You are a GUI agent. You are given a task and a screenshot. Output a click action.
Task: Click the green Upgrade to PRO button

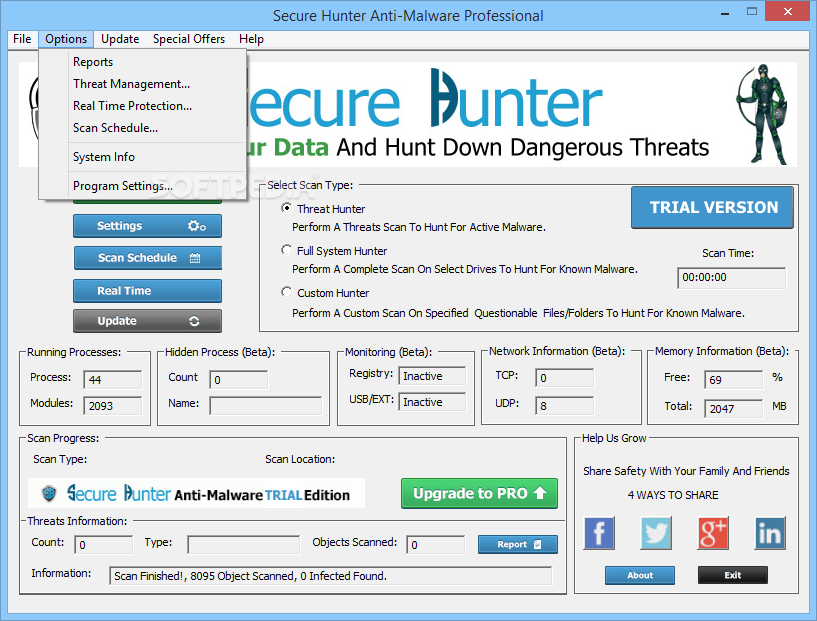click(479, 493)
